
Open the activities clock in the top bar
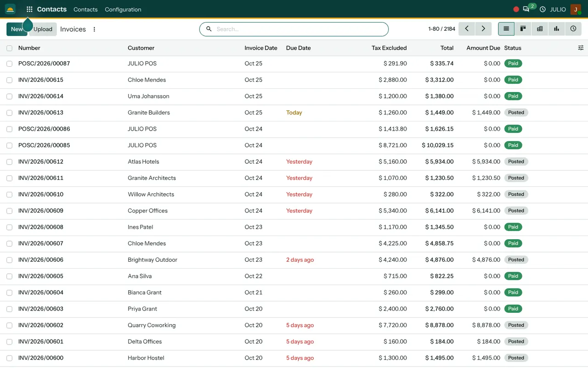click(543, 9)
